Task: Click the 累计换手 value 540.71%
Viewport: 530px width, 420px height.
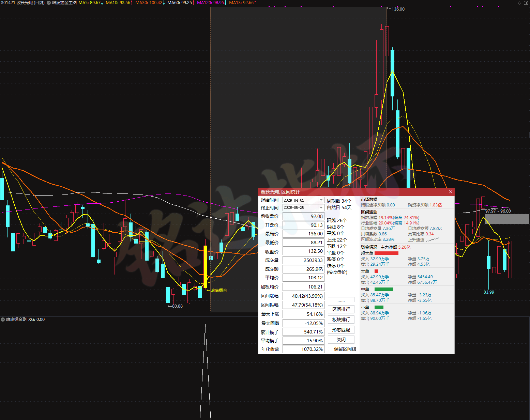Action: click(303, 332)
